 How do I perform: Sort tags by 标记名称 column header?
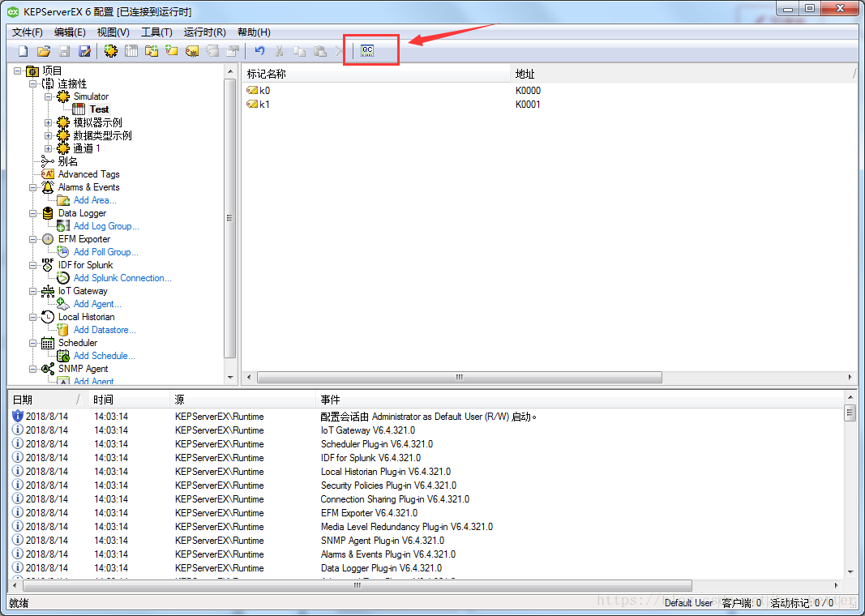tap(376, 74)
